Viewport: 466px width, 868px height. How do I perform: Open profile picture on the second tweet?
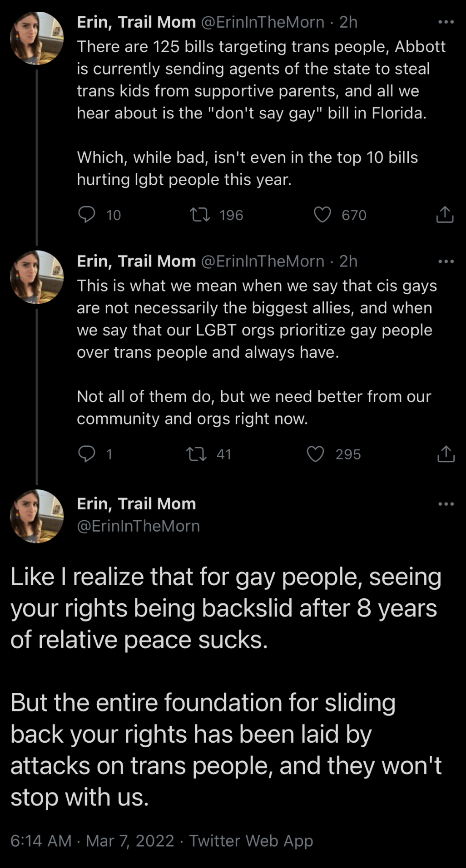click(x=37, y=277)
